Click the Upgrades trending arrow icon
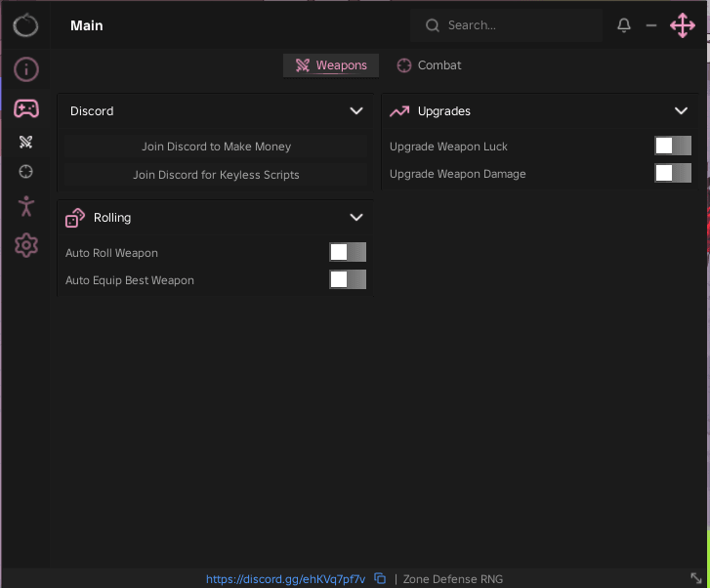Image resolution: width=710 pixels, height=588 pixels. (399, 111)
